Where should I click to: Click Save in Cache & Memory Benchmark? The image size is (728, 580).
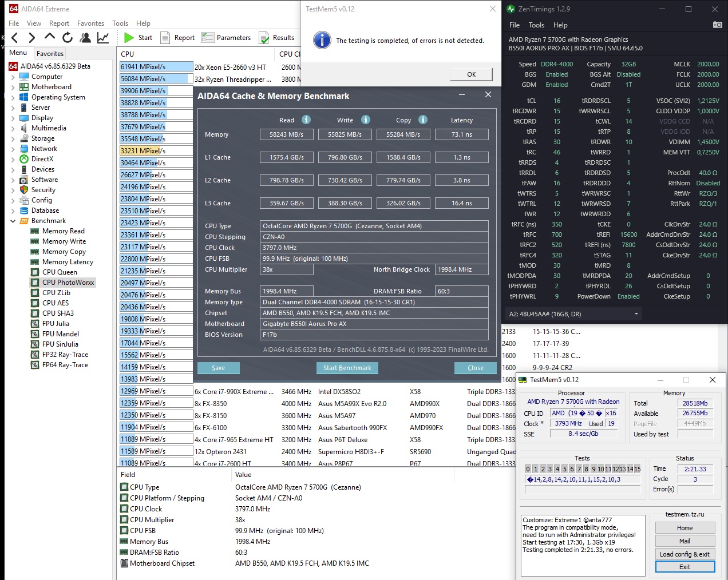(218, 368)
